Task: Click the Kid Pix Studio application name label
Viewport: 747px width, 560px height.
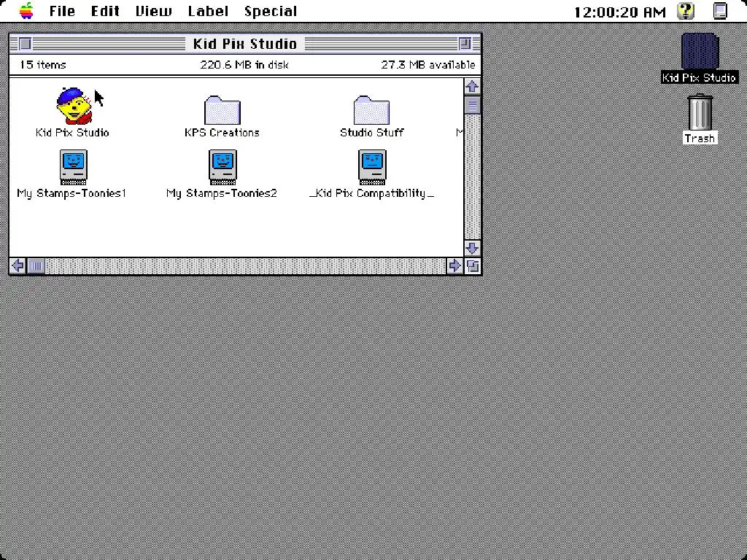Action: coord(72,133)
